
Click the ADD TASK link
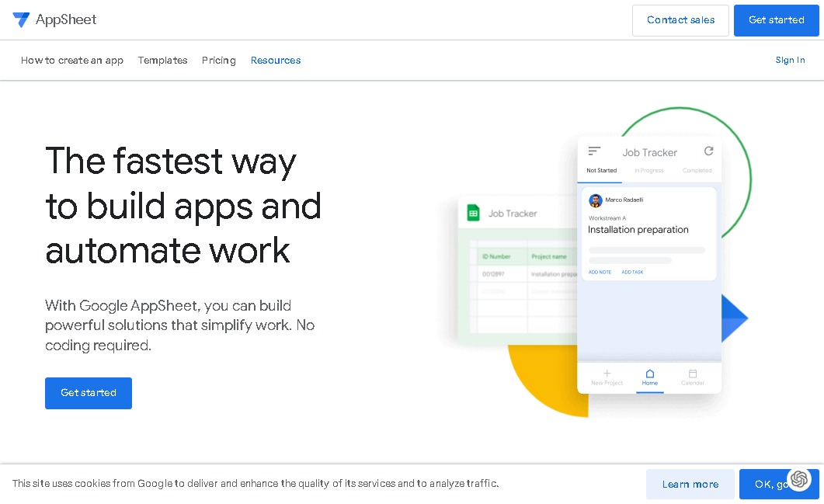(632, 273)
